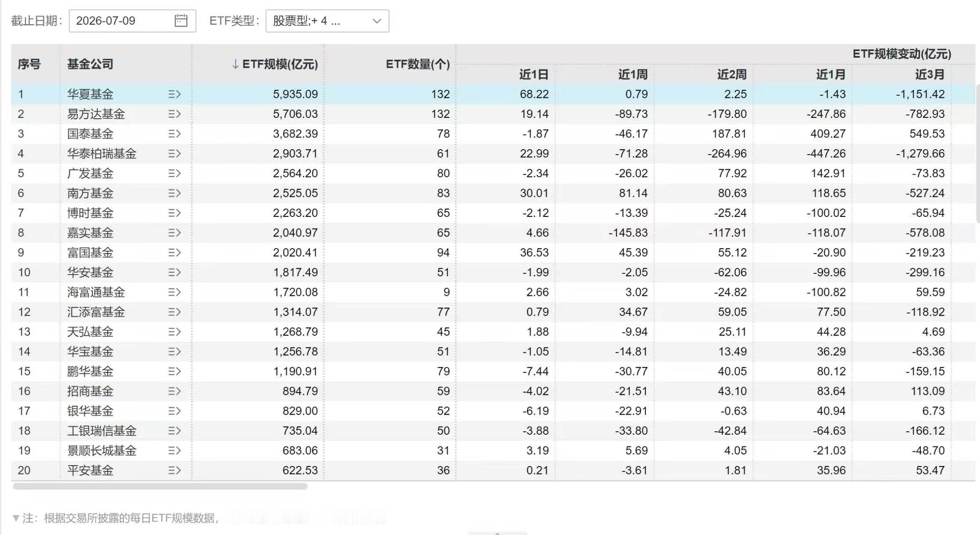Click the 近1日 value 68.22
The height and width of the screenshot is (535, 980).
tap(534, 94)
